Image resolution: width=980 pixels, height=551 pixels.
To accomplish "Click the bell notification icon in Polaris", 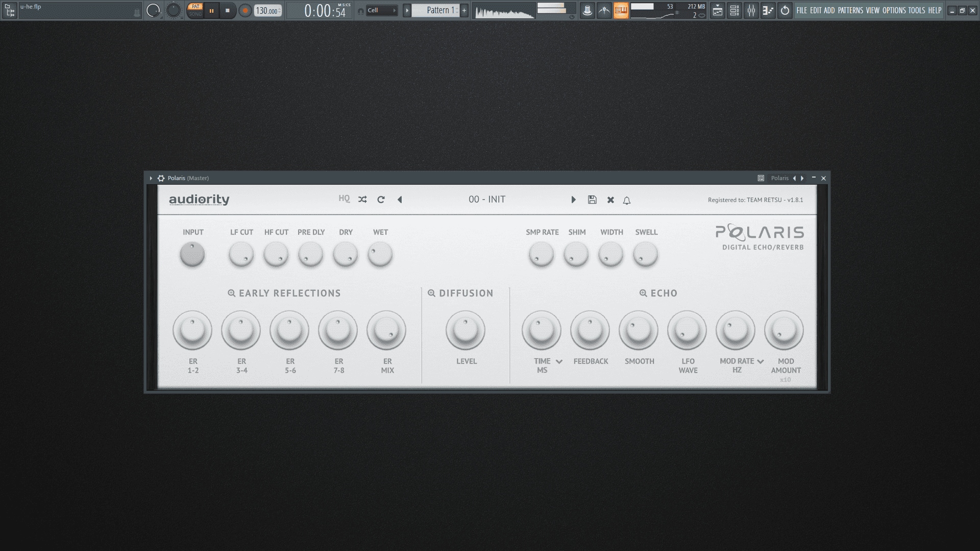I will 627,201.
